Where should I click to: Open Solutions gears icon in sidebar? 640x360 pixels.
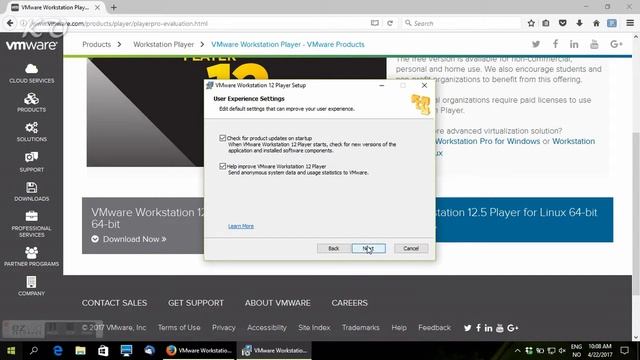pos(31,132)
